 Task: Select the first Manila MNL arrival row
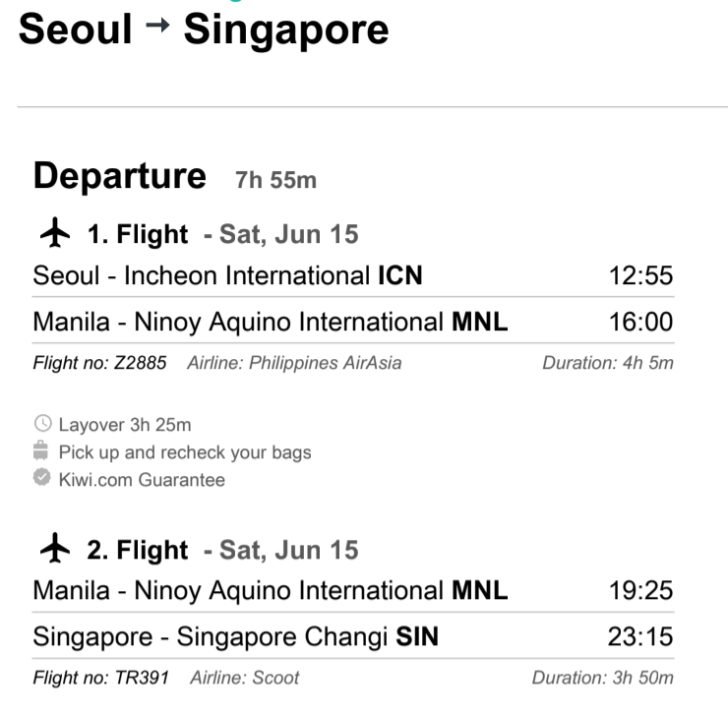tap(353, 321)
